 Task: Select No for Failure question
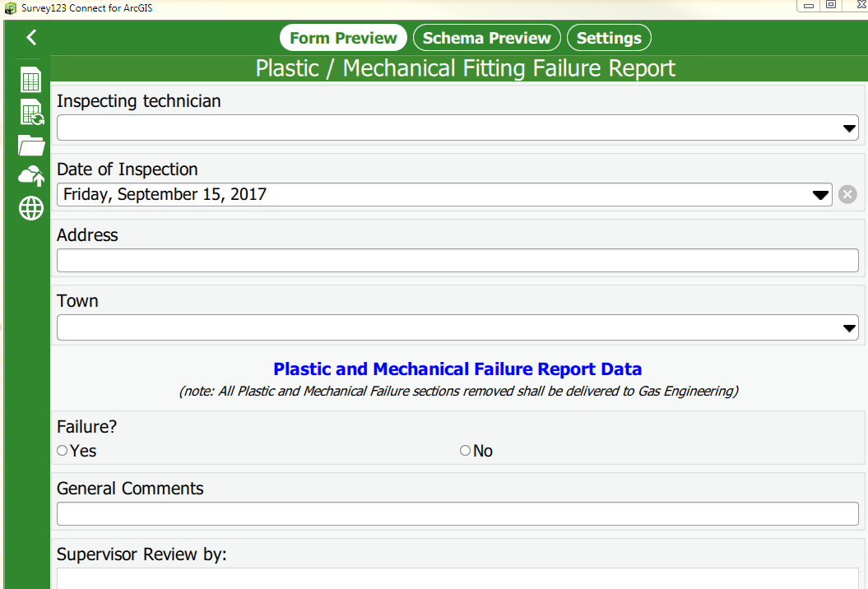pos(466,451)
